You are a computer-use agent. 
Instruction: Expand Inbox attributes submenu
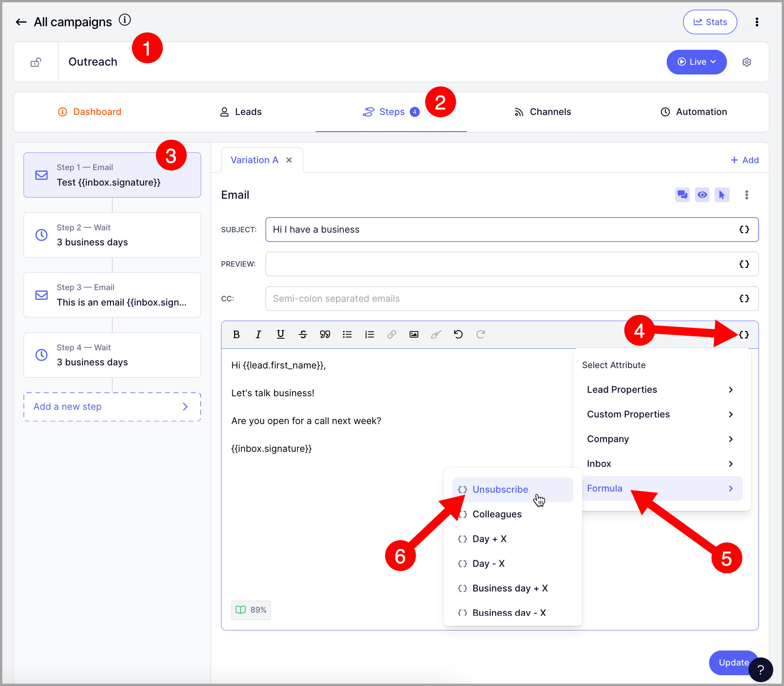point(662,464)
